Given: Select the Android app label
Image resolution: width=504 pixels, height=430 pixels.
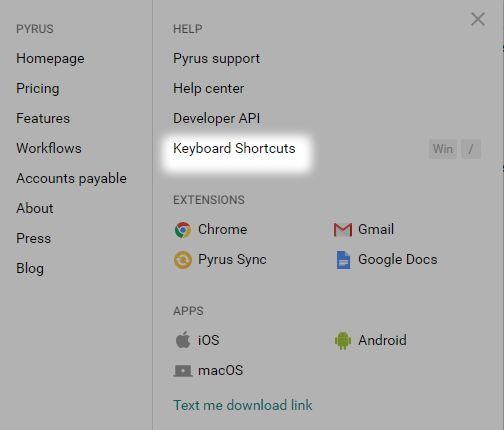Looking at the screenshot, I should click(x=382, y=340).
